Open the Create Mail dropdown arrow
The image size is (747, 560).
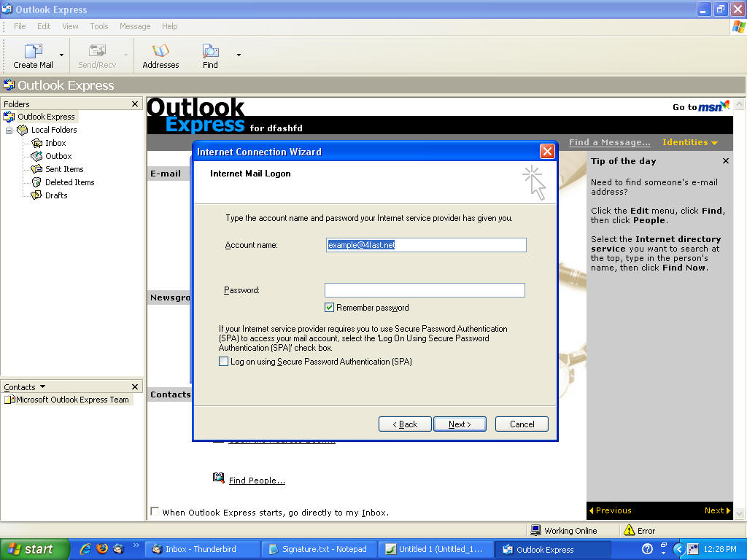click(61, 55)
